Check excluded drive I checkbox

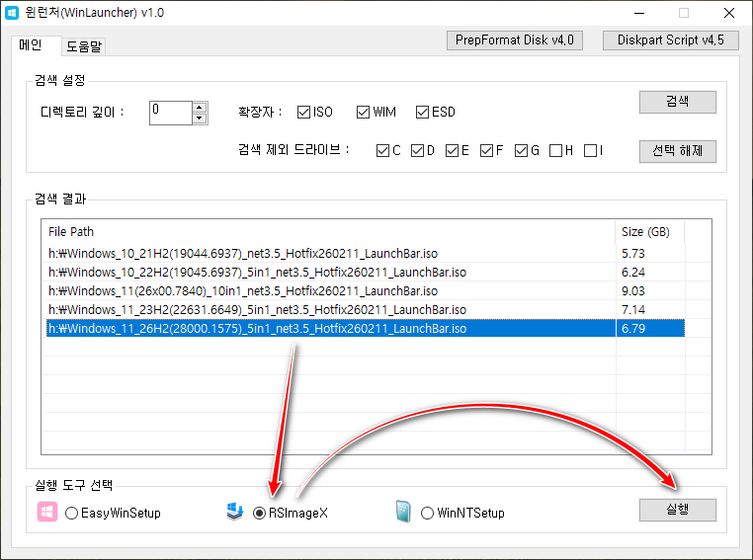pos(590,151)
